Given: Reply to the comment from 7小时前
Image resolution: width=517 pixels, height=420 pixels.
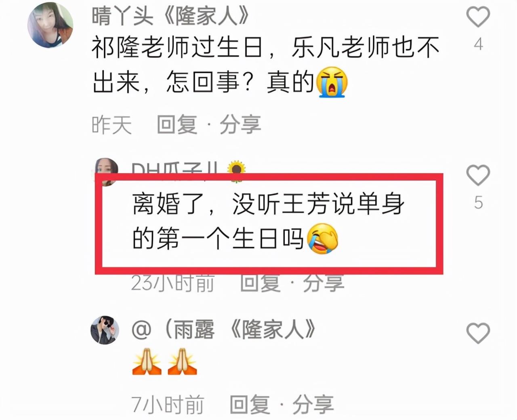Looking at the screenshot, I should pos(250,404).
